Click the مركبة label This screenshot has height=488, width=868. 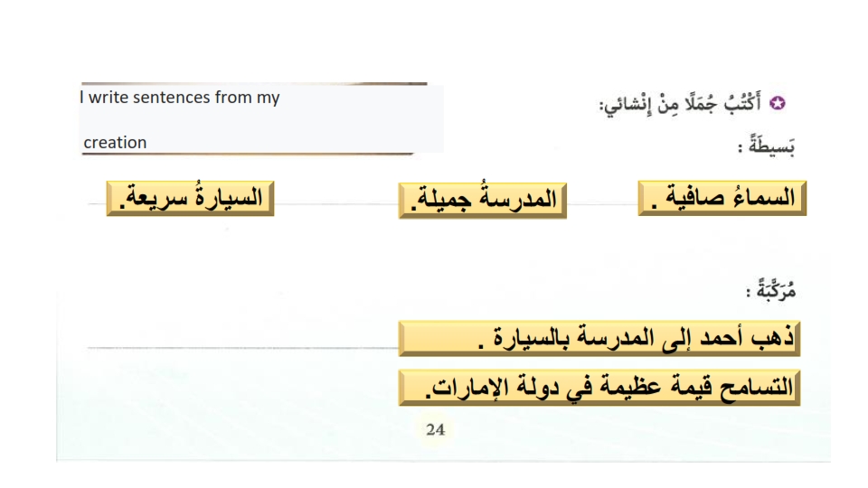[x=770, y=289]
